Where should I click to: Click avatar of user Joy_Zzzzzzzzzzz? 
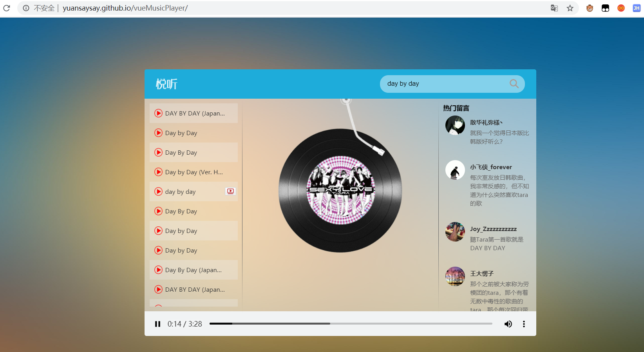(x=455, y=232)
